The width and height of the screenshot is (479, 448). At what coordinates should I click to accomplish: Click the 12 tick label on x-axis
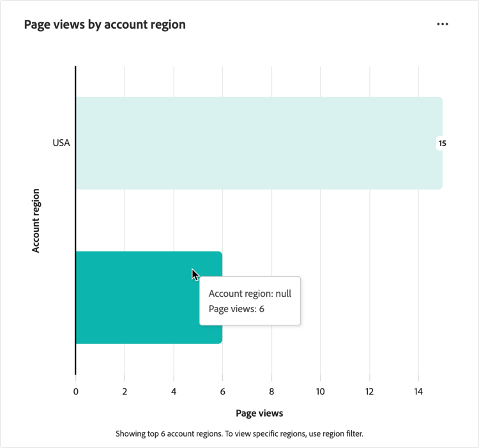coord(369,391)
